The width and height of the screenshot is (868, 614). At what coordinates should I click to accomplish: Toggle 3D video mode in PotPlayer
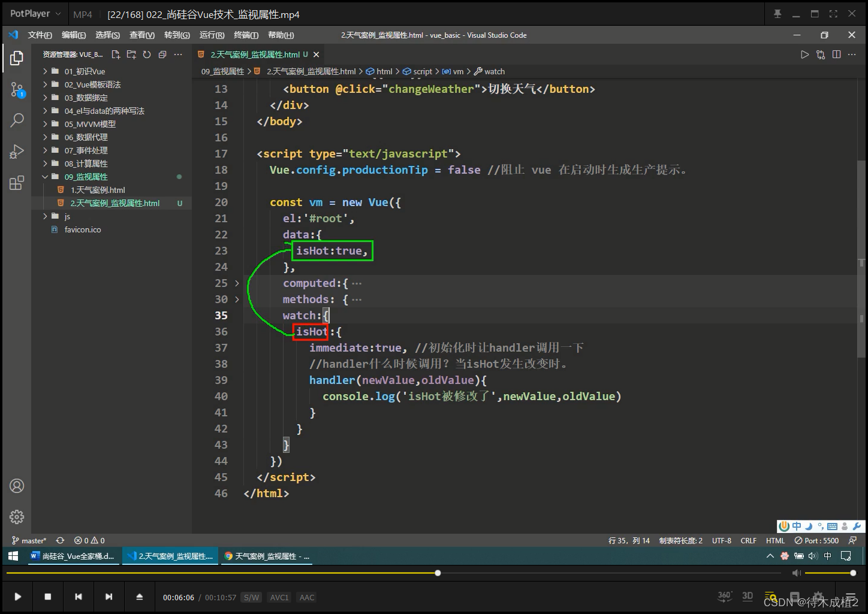point(748,596)
